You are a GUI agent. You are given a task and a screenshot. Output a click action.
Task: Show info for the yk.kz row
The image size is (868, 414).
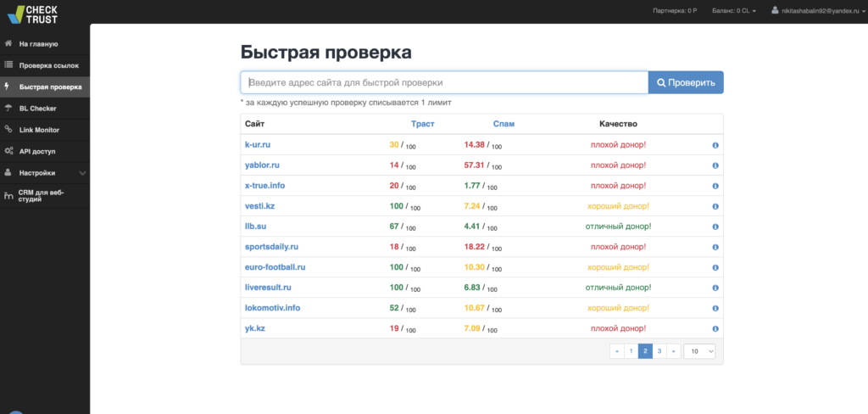click(715, 328)
